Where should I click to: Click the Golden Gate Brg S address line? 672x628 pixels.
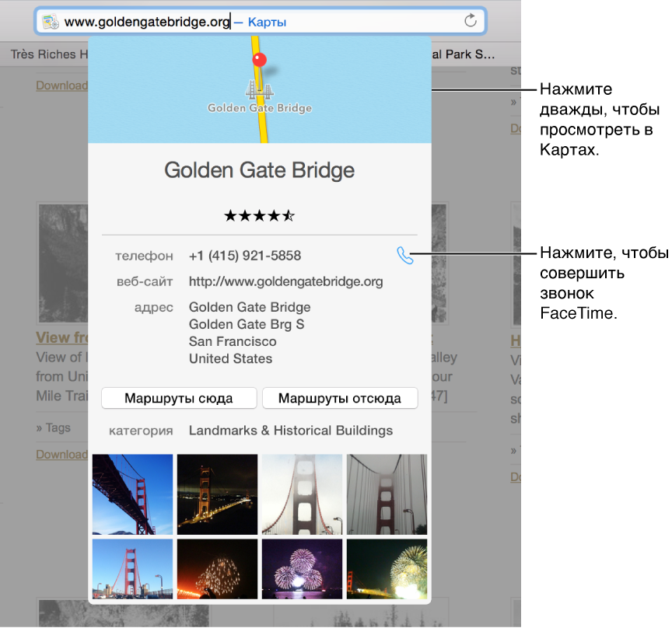pyautogui.click(x=247, y=324)
